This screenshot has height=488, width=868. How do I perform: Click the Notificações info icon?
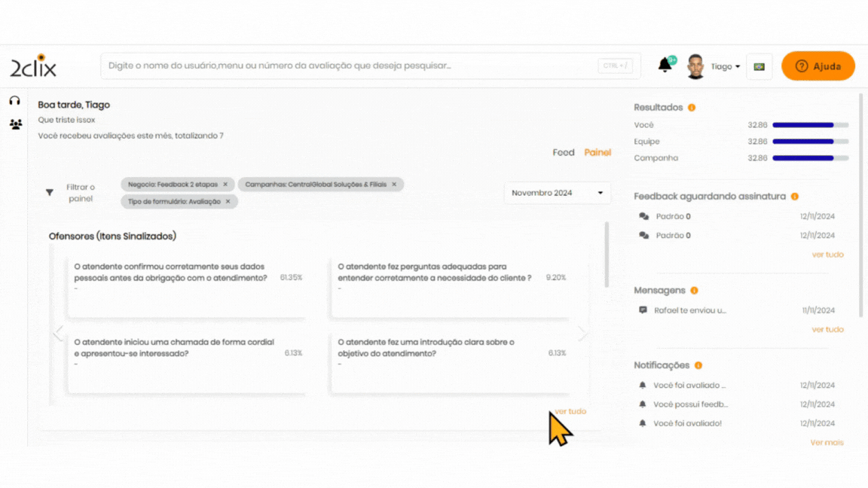pos(698,365)
